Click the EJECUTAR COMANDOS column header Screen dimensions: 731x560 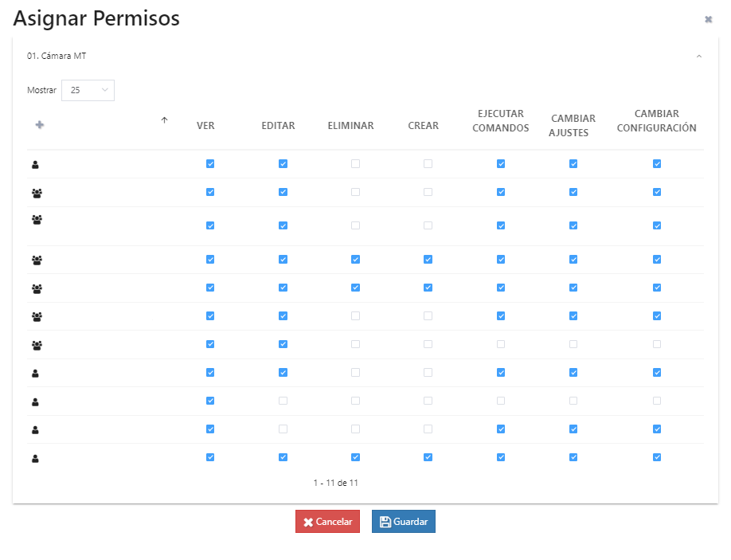point(500,121)
